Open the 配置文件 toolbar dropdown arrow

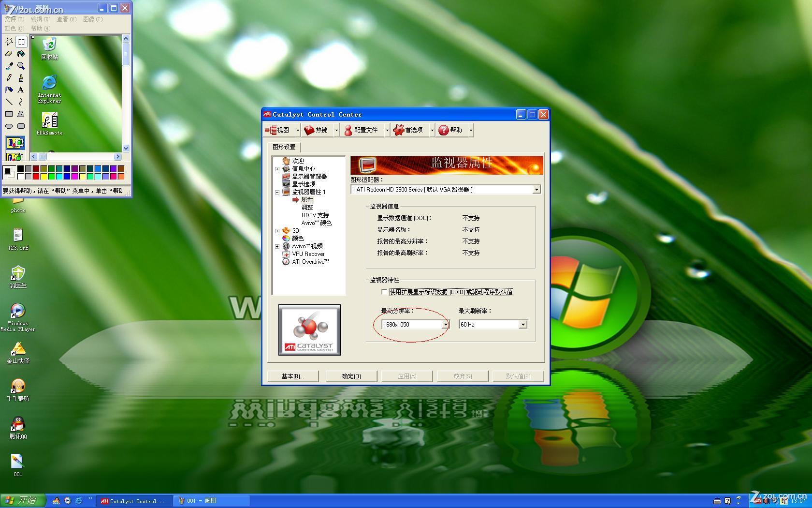387,130
